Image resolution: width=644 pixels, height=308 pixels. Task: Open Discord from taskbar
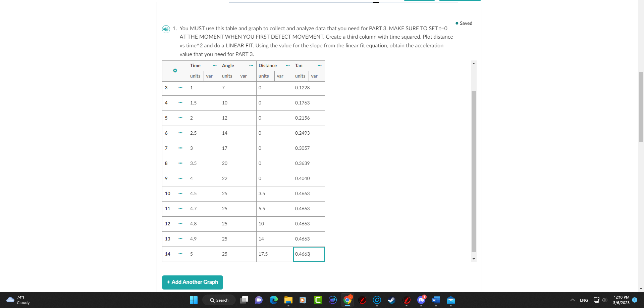coord(421,300)
